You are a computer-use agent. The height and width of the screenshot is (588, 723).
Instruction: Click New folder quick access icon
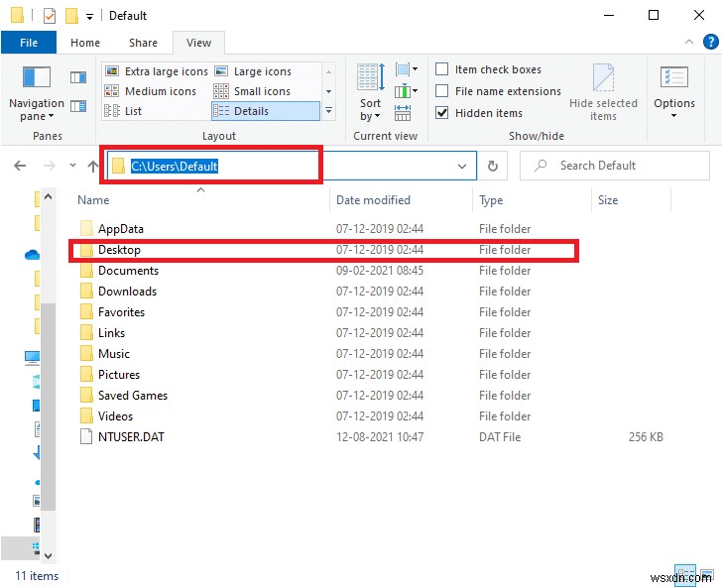(71, 16)
